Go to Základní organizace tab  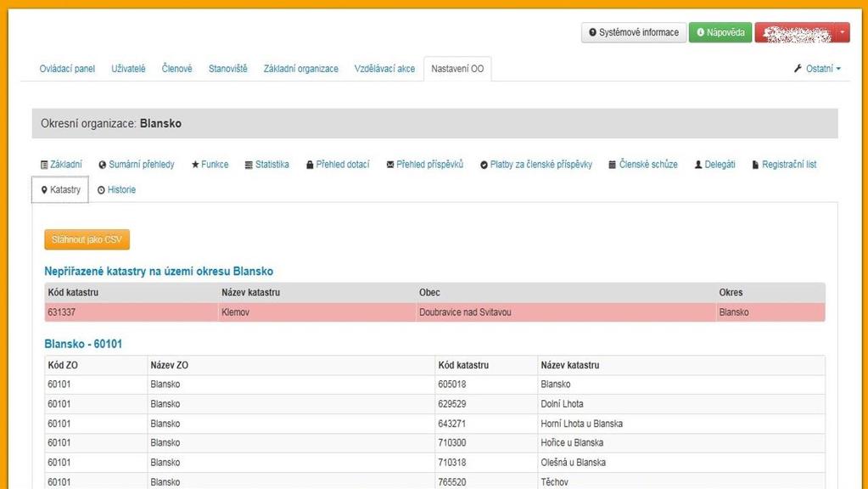coord(300,69)
